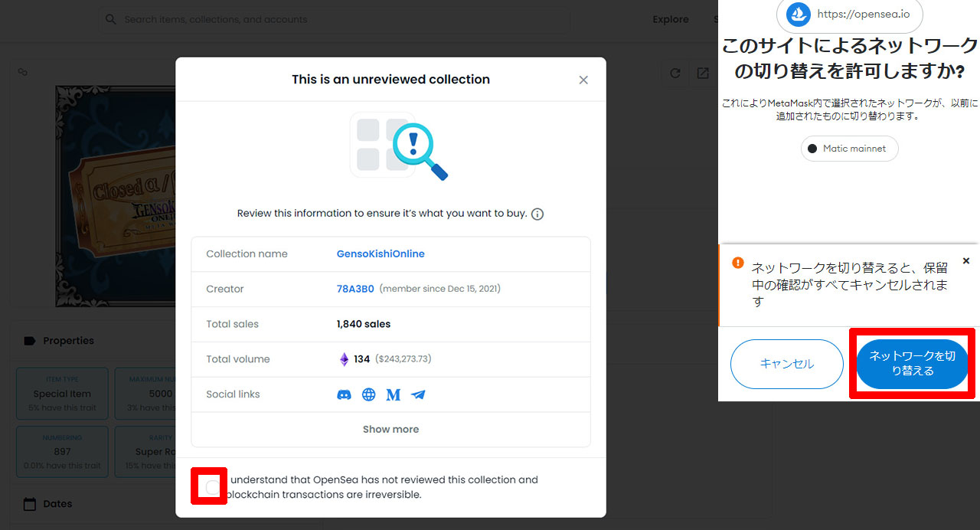Check the OpenSea unreviewed collection acknowledgment box
Image resolution: width=980 pixels, height=530 pixels.
click(211, 486)
